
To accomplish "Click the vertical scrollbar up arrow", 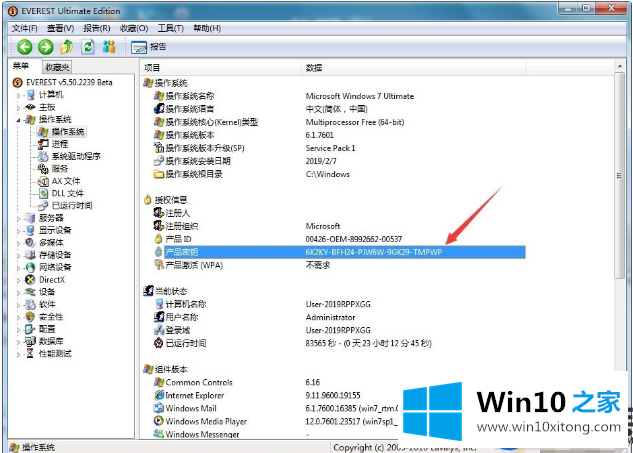I will (620, 67).
